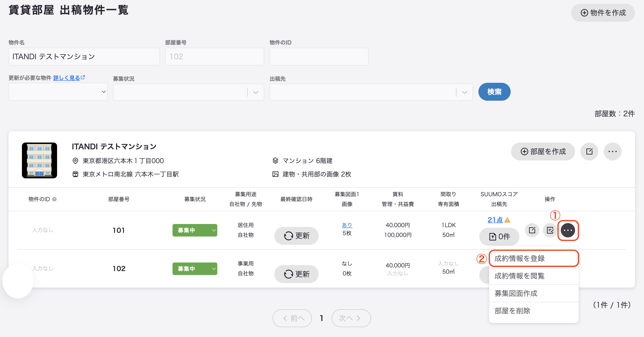
Task: Click room 101 more options button
Action: coord(568,230)
